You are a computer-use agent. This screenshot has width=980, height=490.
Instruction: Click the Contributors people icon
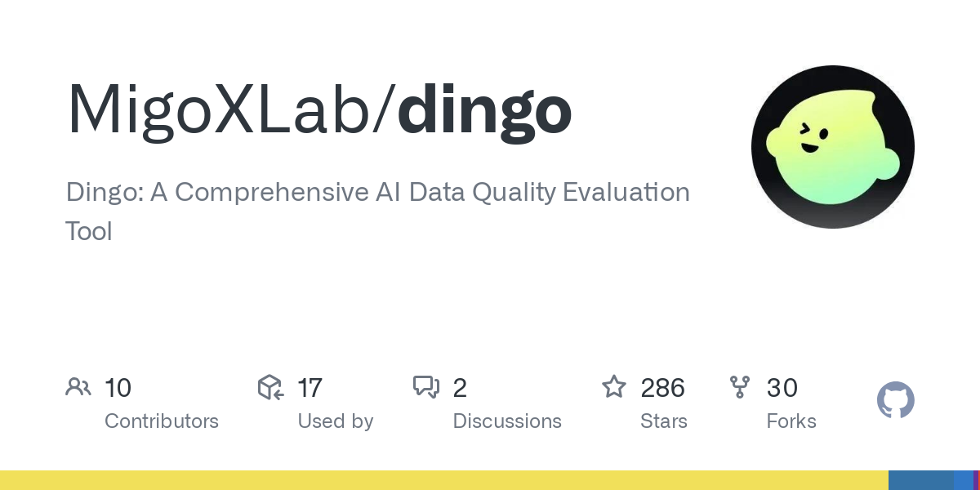coord(78,387)
